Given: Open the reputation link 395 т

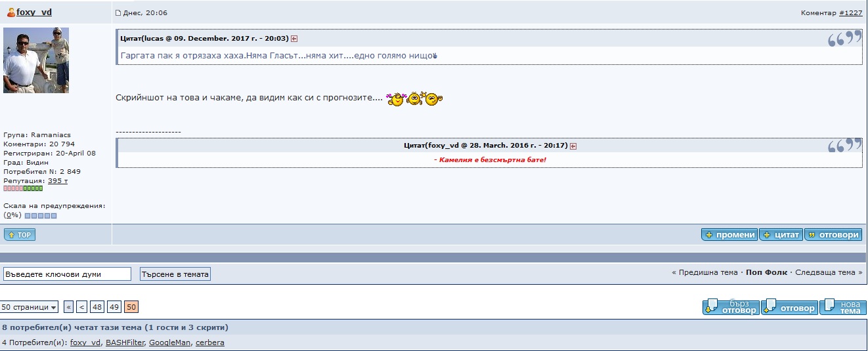Looking at the screenshot, I should (58, 181).
